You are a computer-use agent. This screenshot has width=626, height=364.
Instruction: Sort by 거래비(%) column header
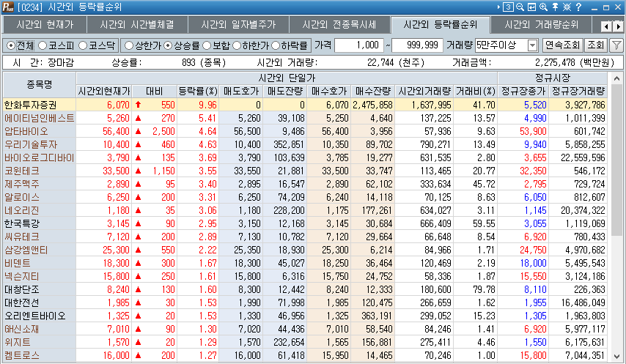476,92
